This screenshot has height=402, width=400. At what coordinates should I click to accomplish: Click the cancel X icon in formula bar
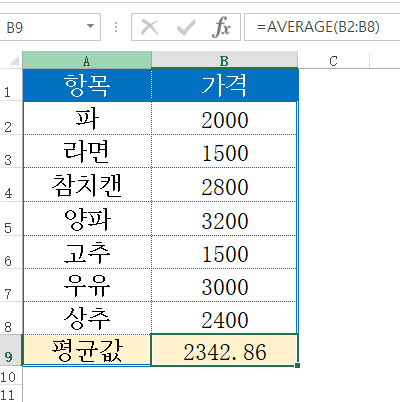pyautogui.click(x=149, y=27)
